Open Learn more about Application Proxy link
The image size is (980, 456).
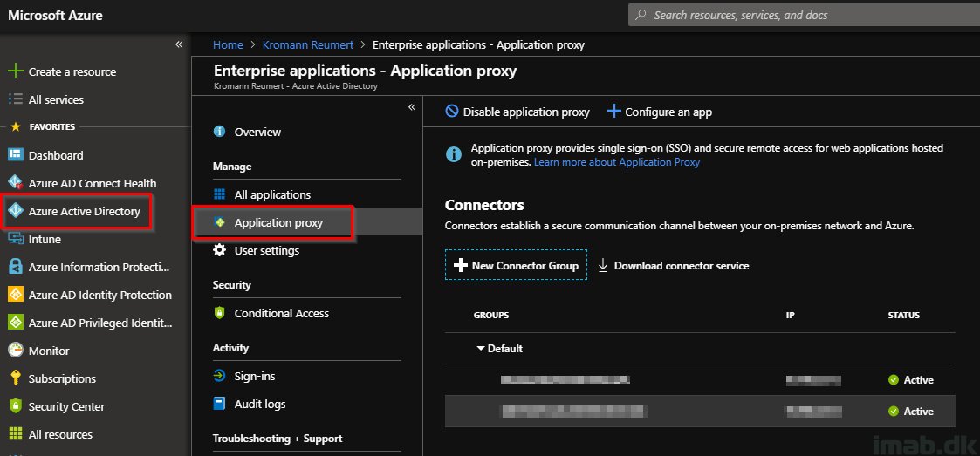click(617, 162)
